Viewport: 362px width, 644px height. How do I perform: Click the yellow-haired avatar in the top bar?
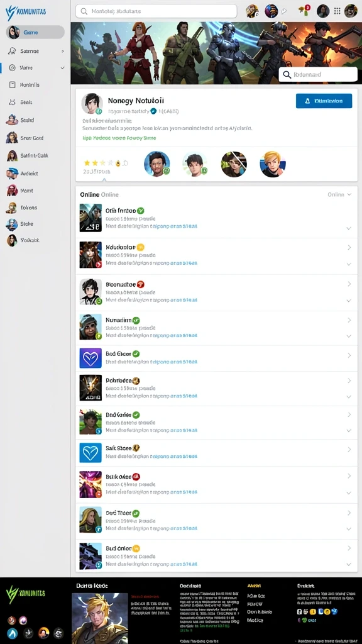click(252, 11)
